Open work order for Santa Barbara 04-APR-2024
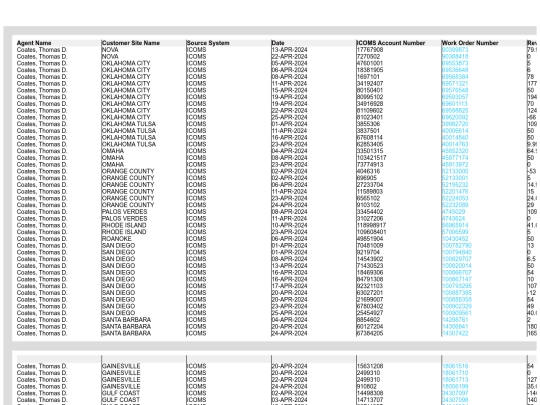This screenshot has width=540, height=405. (455, 320)
